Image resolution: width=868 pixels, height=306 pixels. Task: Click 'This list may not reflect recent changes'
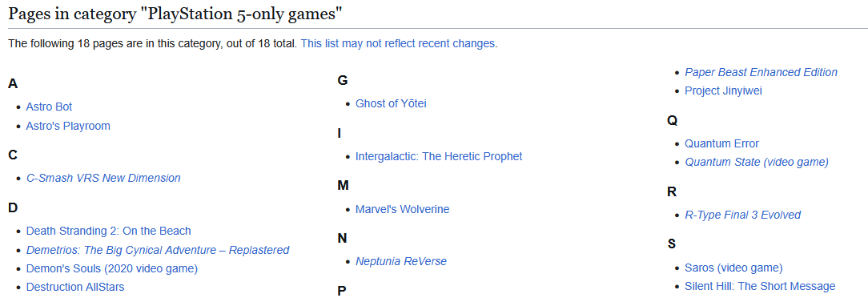coord(398,44)
